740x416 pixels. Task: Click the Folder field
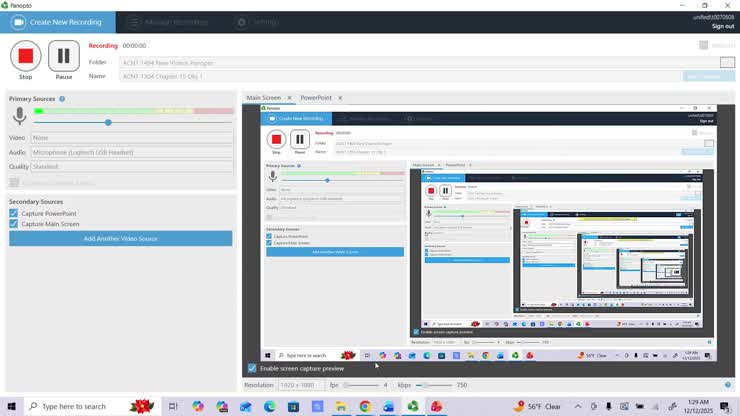tap(419, 62)
